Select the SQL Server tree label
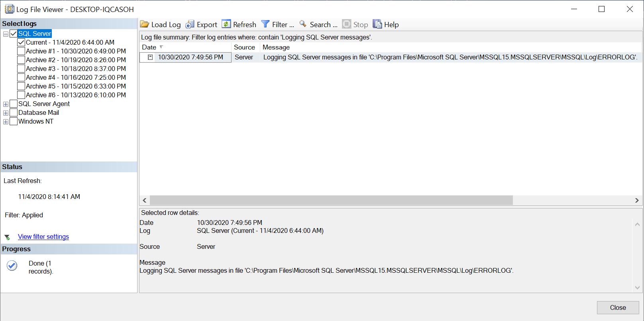This screenshot has height=321, width=644. point(35,33)
